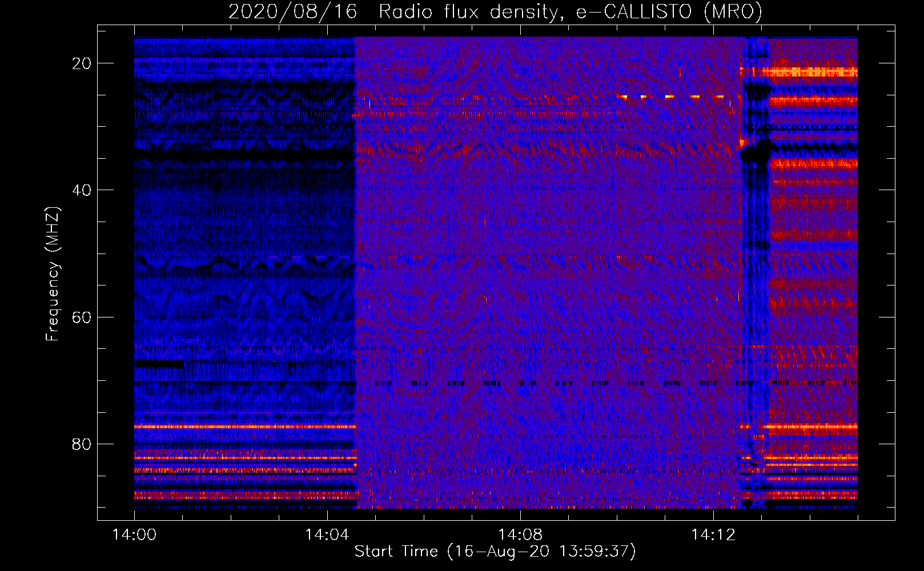
Task: Click the 60 MHz frequency tick label
Action: coord(82,317)
